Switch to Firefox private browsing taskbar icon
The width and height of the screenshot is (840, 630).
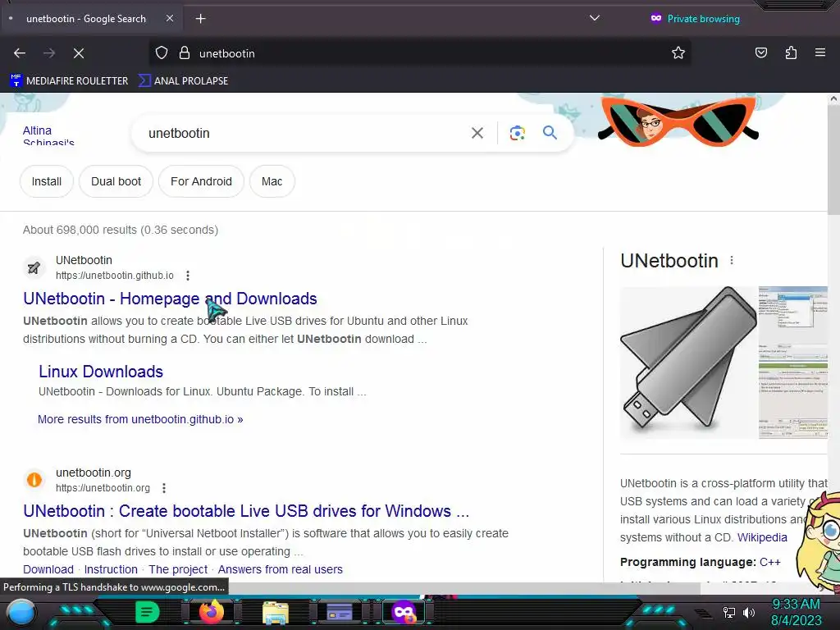click(404, 612)
